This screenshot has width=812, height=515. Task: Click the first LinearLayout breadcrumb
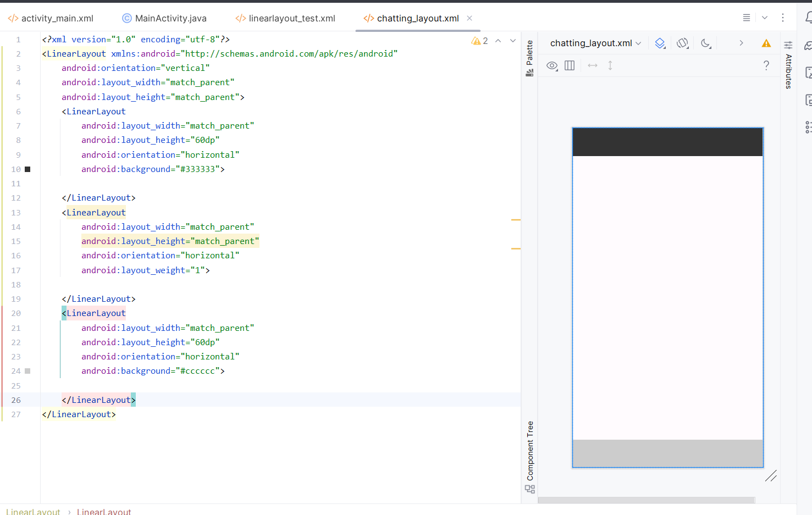(x=33, y=512)
